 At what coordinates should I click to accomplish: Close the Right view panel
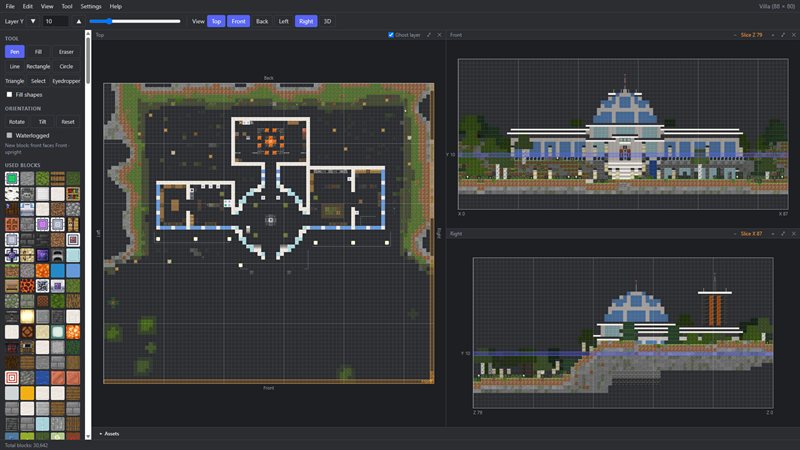point(794,234)
